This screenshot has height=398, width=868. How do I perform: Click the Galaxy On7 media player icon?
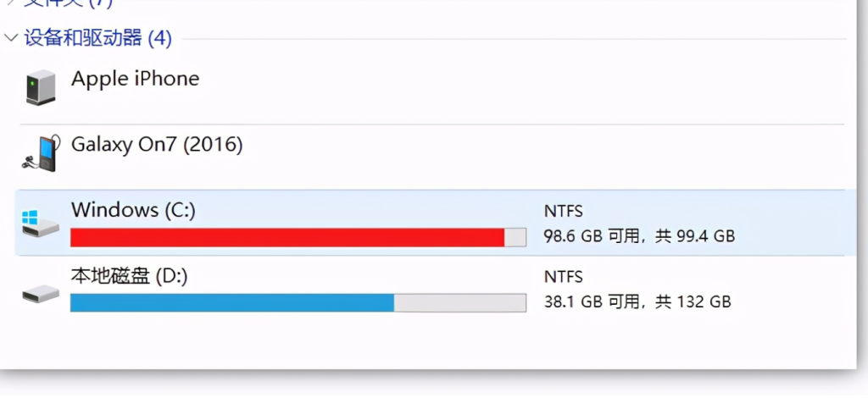coord(42,152)
